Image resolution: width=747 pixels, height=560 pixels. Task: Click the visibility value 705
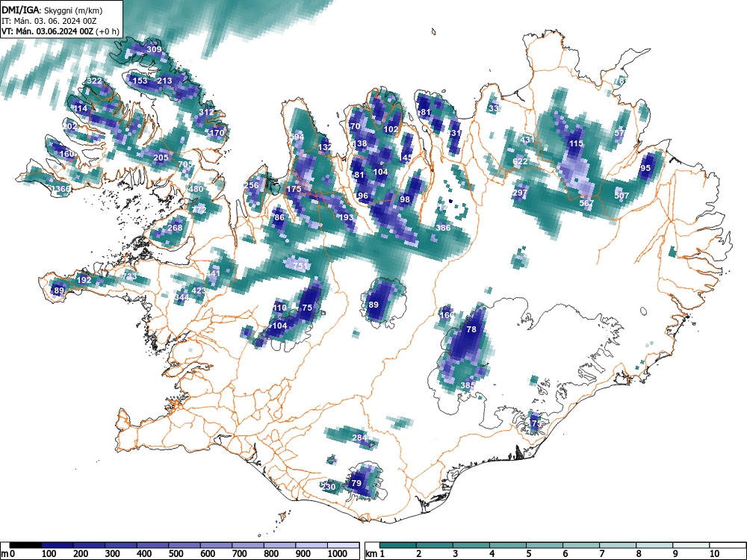185,164
